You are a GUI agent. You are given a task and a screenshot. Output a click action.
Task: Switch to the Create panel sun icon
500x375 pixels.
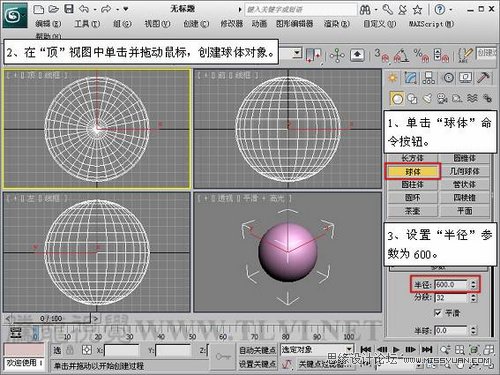coord(393,78)
